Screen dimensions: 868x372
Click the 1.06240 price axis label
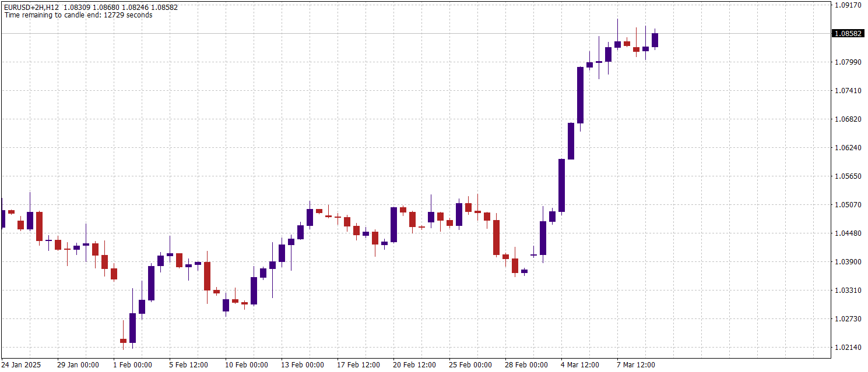tap(848, 148)
